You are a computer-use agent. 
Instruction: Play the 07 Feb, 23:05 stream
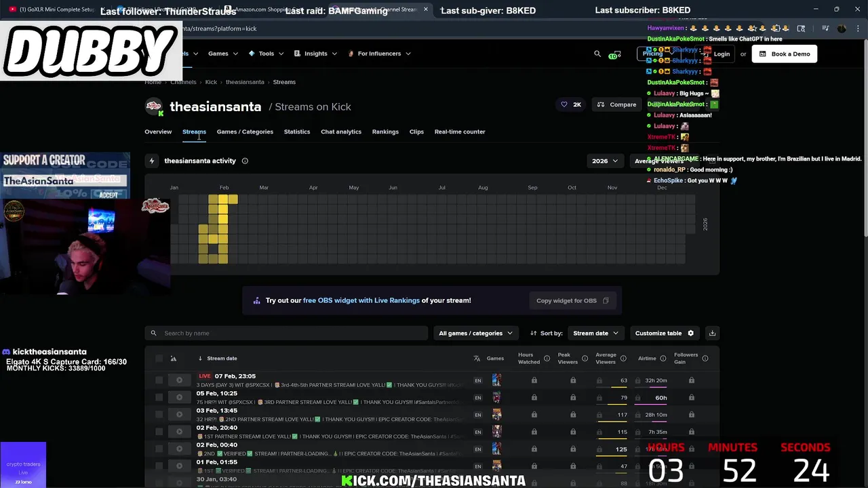click(179, 380)
